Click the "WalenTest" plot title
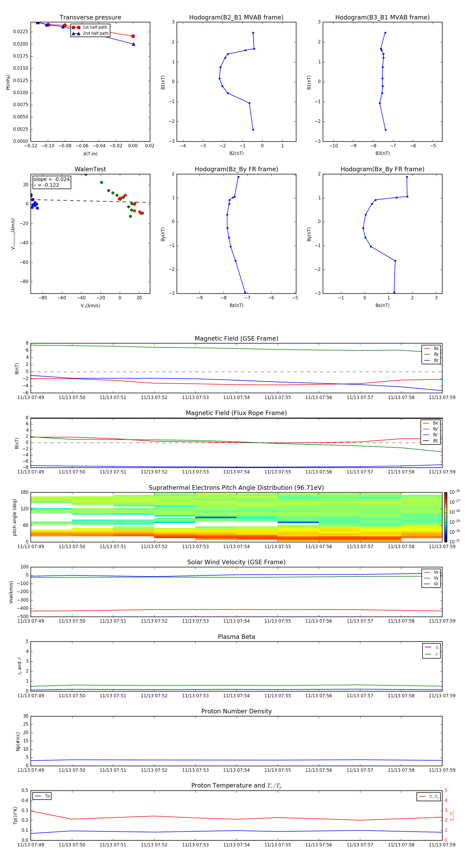Image resolution: width=473 pixels, height=868 pixels. [90, 169]
